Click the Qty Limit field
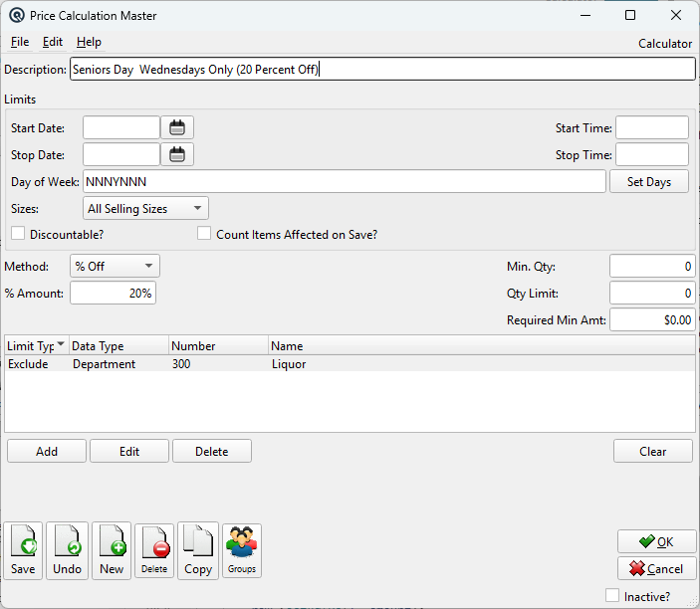The height and width of the screenshot is (609, 700). [652, 294]
